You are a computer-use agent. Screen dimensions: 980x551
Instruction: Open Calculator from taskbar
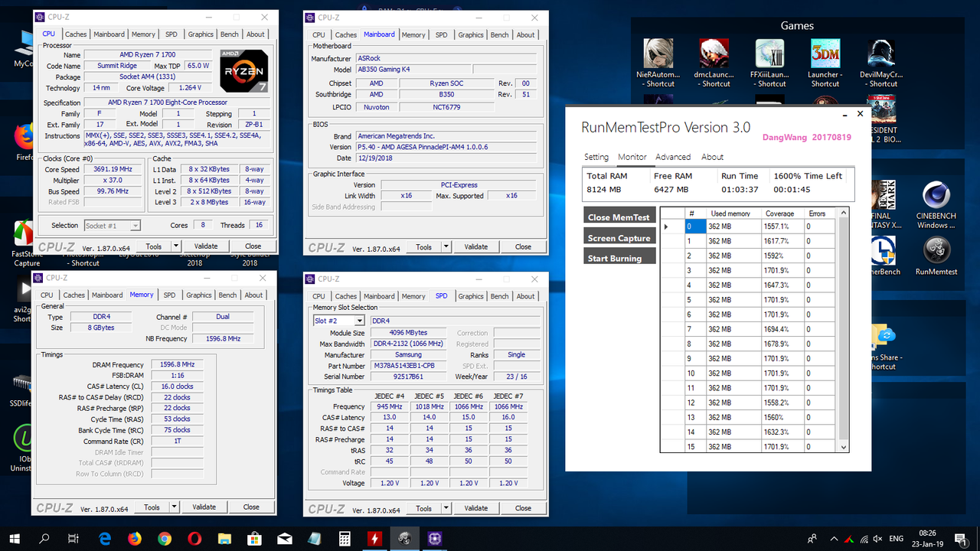coord(345,539)
